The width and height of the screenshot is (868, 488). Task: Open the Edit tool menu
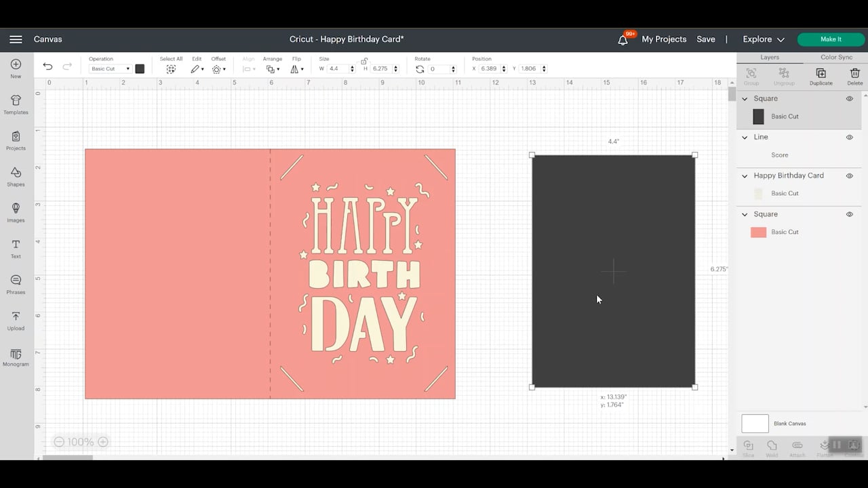tap(197, 69)
